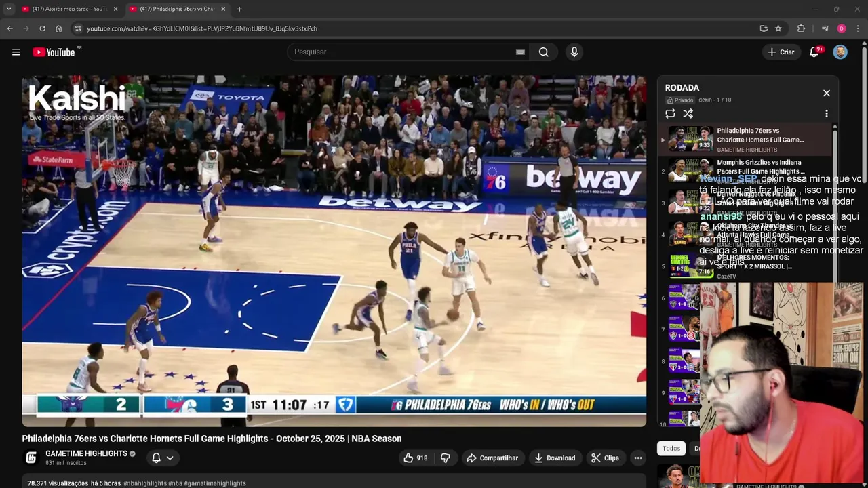Open Chrome three-dot menu
Viewport: 868px width, 488px height.
point(859,28)
